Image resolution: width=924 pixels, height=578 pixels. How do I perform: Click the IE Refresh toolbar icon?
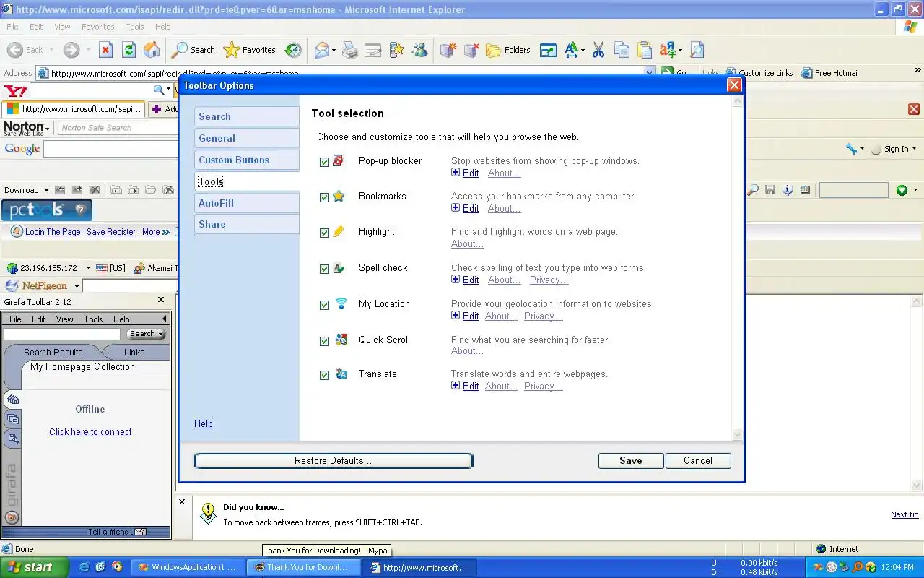[128, 50]
